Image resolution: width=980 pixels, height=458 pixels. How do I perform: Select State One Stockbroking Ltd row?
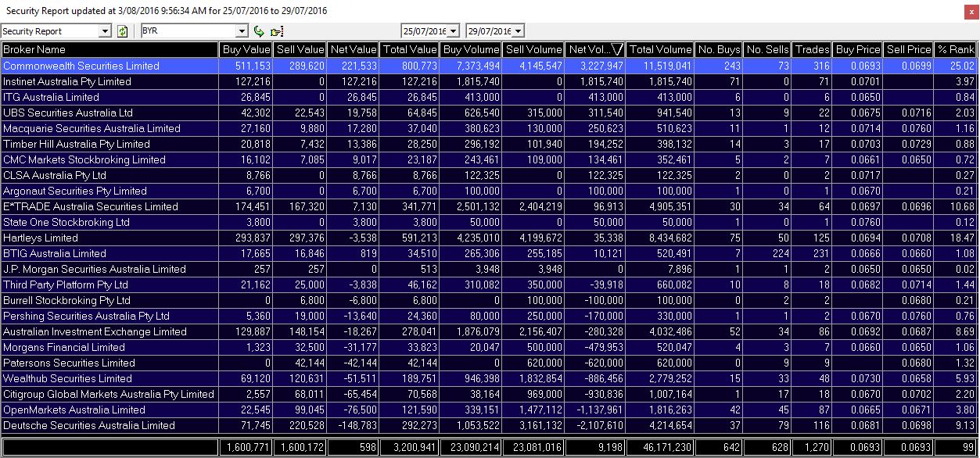pyautogui.click(x=489, y=222)
